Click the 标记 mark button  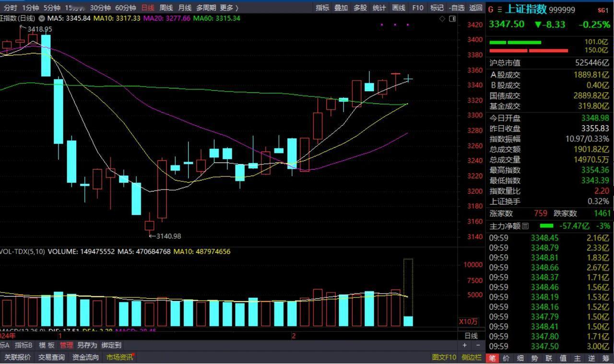[437, 8]
